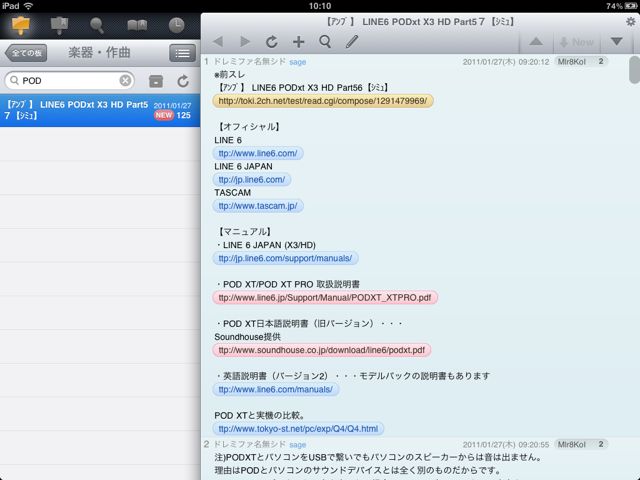640x480 pixels.
Task: Jump to top with up triangle
Action: tap(536, 42)
